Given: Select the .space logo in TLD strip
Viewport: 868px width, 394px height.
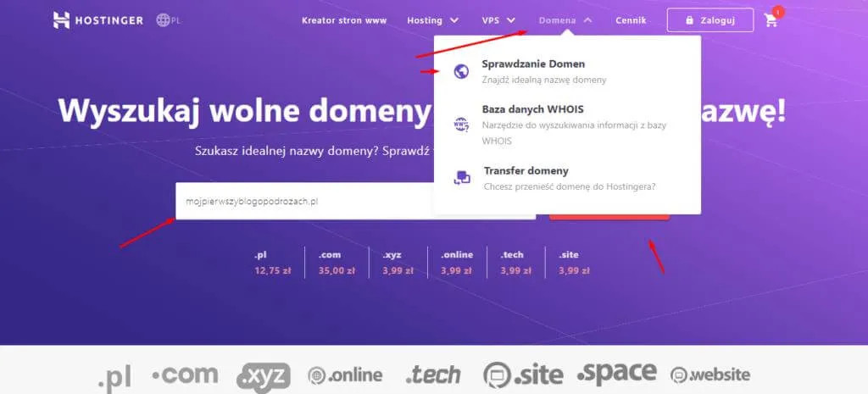Looking at the screenshot, I should coord(617,373).
